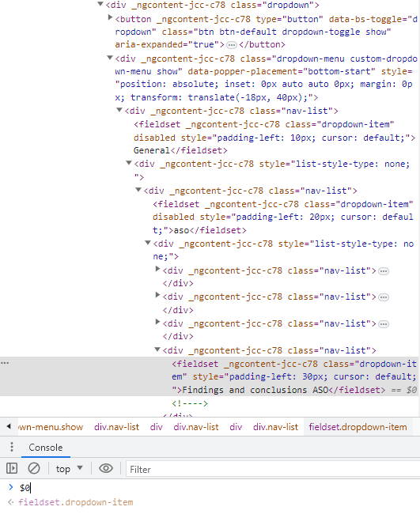Toggle the console sidebar panel
420x514 pixels.
coord(12,468)
